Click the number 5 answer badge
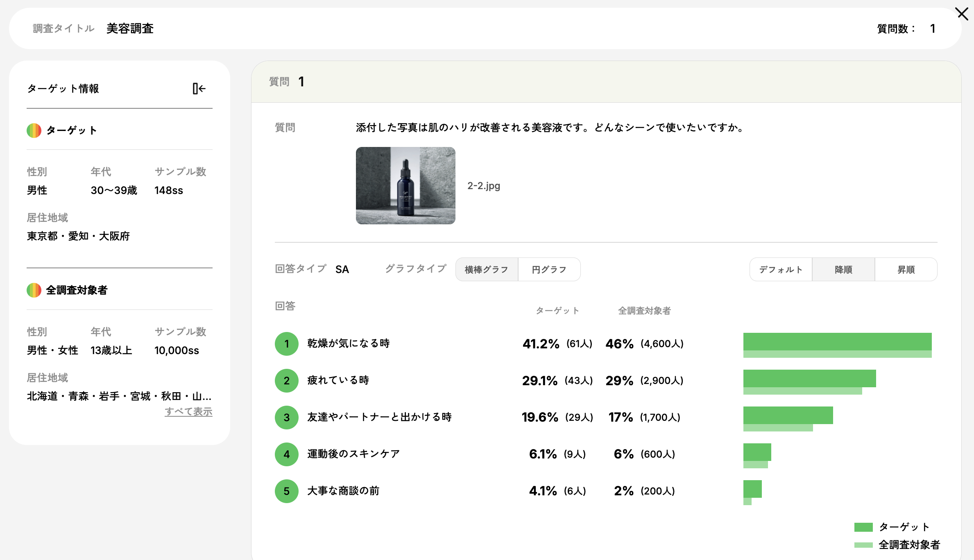 pos(286,491)
